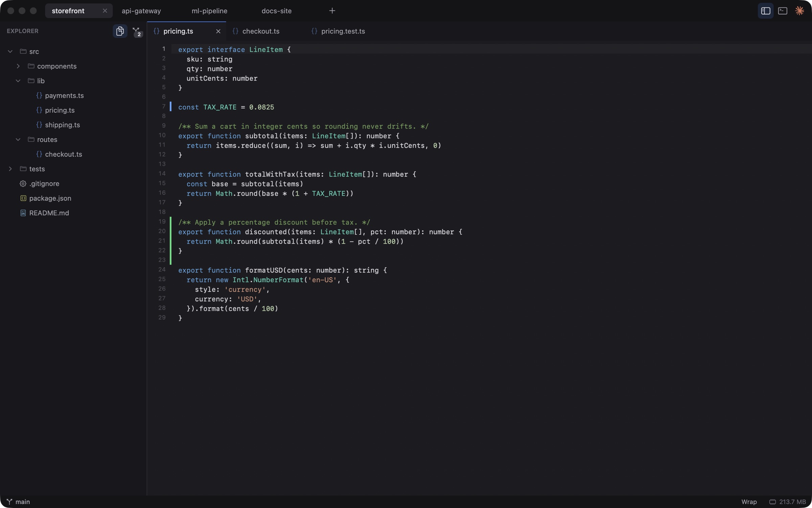Add a new workspace tab
Screen dimensions: 812x508
tap(332, 11)
